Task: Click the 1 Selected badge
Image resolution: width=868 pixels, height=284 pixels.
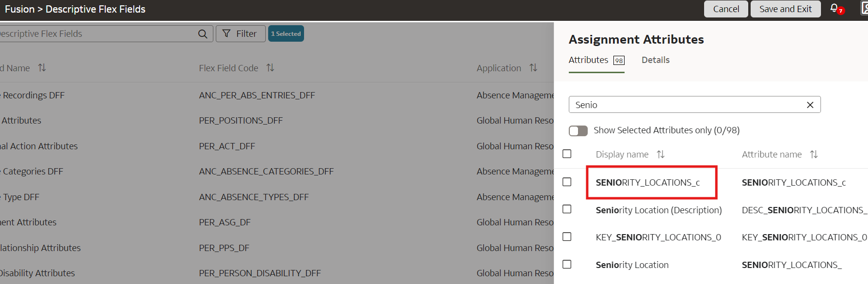Action: 286,33
